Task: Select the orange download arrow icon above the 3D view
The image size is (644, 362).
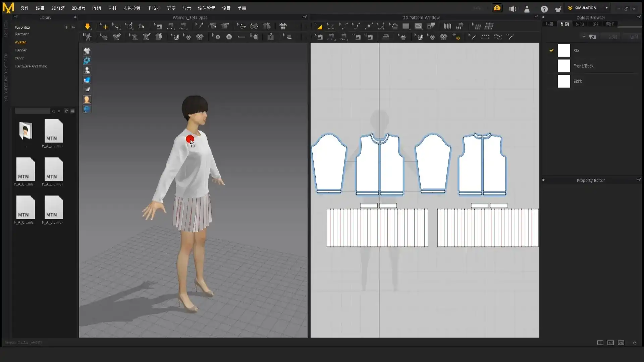Action: [87, 26]
